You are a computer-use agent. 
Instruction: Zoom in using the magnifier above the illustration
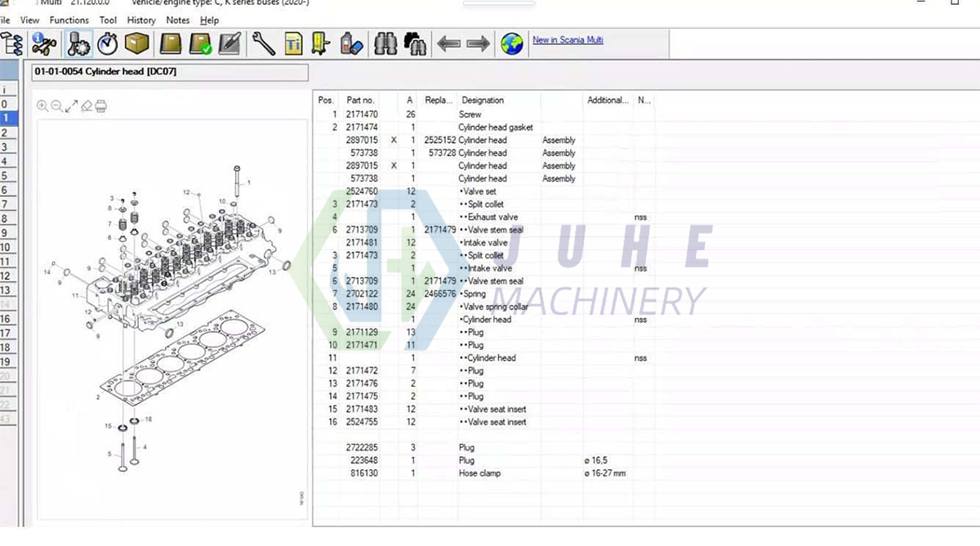pos(41,106)
